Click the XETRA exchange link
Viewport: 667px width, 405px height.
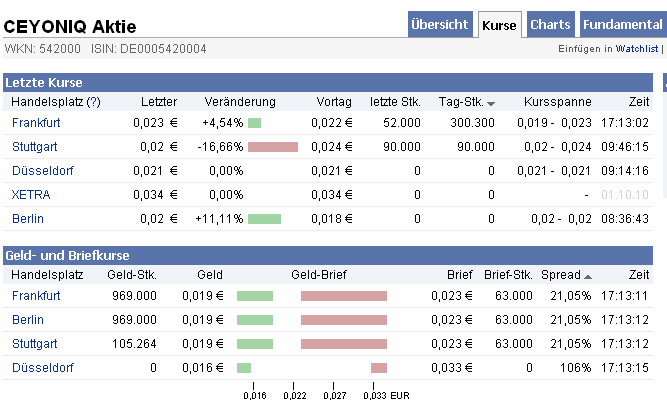[31, 195]
